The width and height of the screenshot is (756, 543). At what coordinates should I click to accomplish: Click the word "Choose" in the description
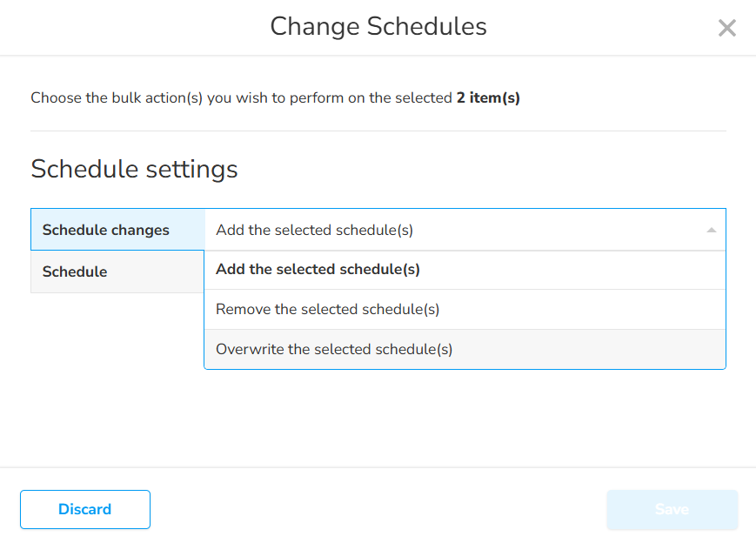click(57, 98)
